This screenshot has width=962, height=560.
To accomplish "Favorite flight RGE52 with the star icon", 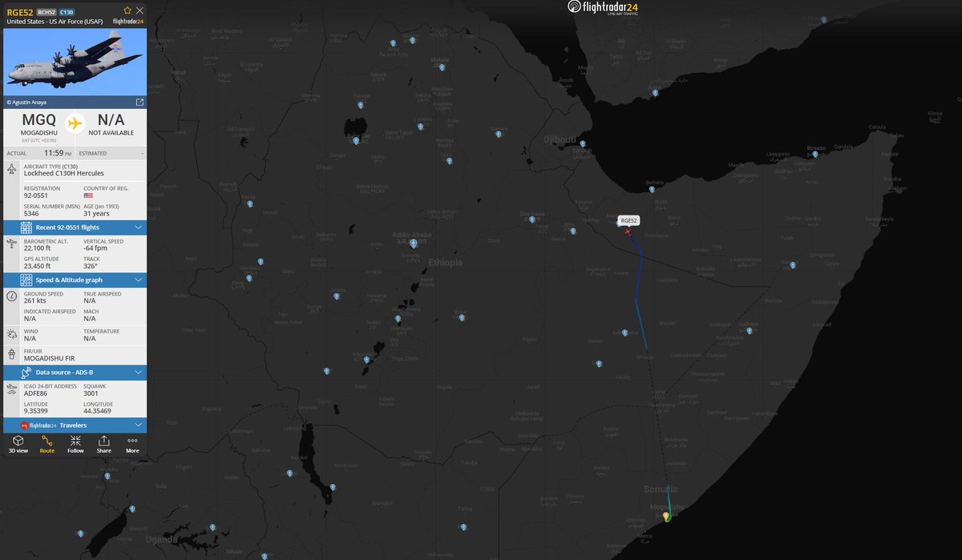I will 127,11.
